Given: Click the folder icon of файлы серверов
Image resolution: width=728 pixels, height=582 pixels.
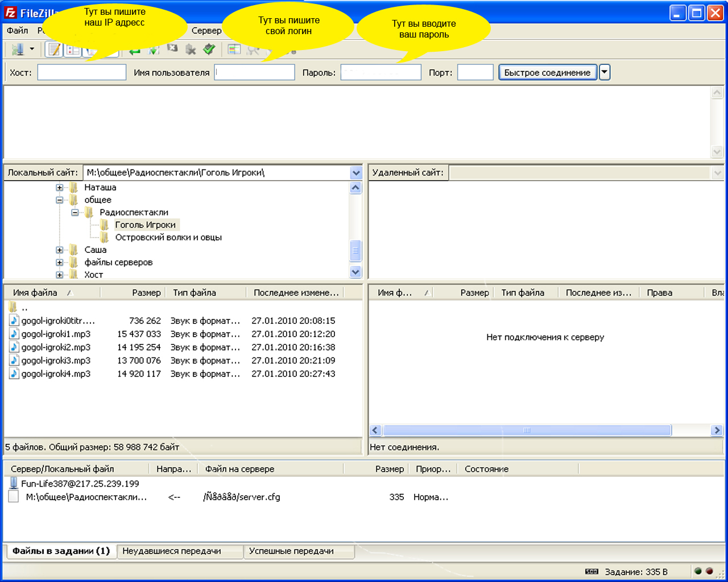Looking at the screenshot, I should [x=74, y=263].
